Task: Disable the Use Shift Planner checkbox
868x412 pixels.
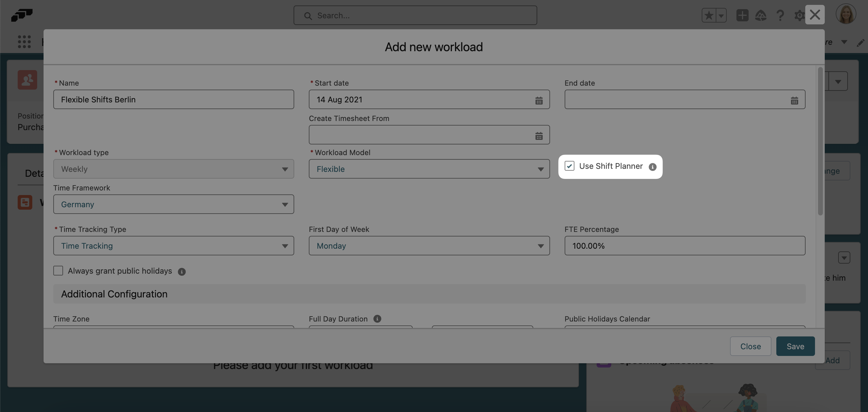Action: 570,166
